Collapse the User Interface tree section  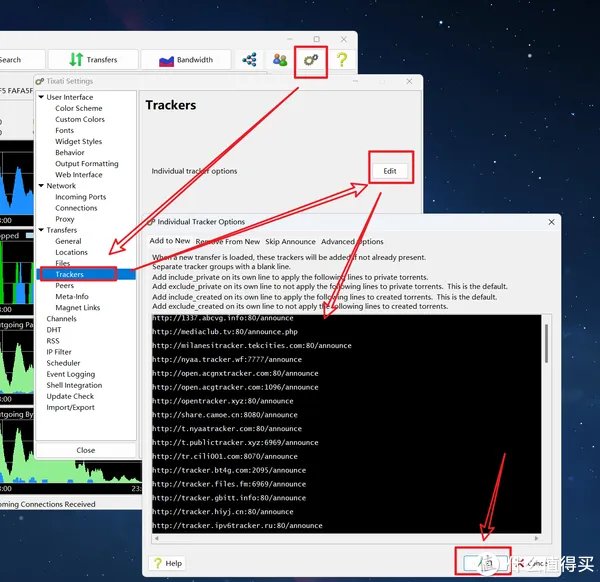41,97
